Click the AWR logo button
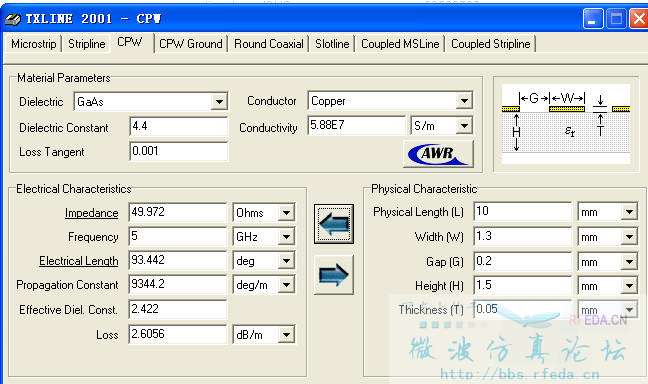Screen dimensions: 648x384 [438, 154]
